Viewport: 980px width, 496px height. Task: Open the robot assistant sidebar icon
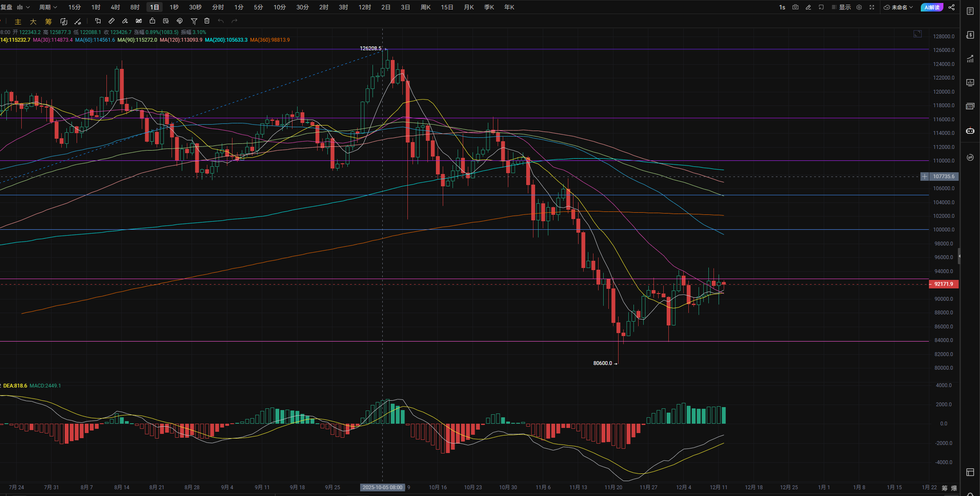pyautogui.click(x=970, y=131)
